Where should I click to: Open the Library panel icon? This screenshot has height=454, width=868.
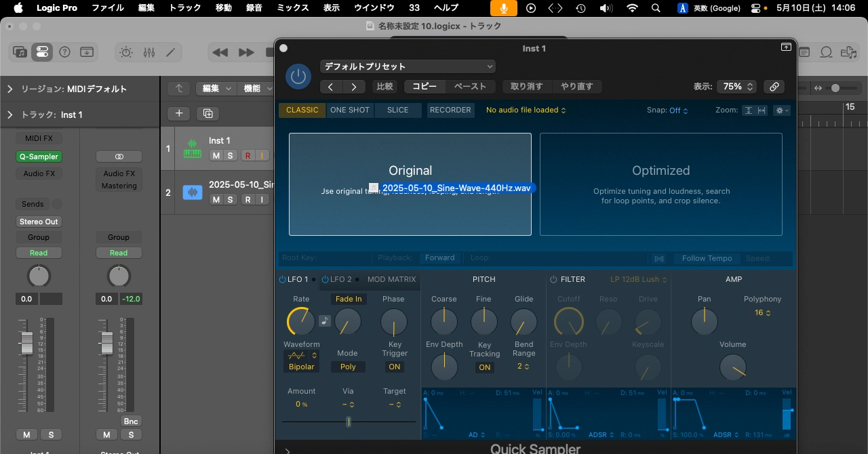20,52
